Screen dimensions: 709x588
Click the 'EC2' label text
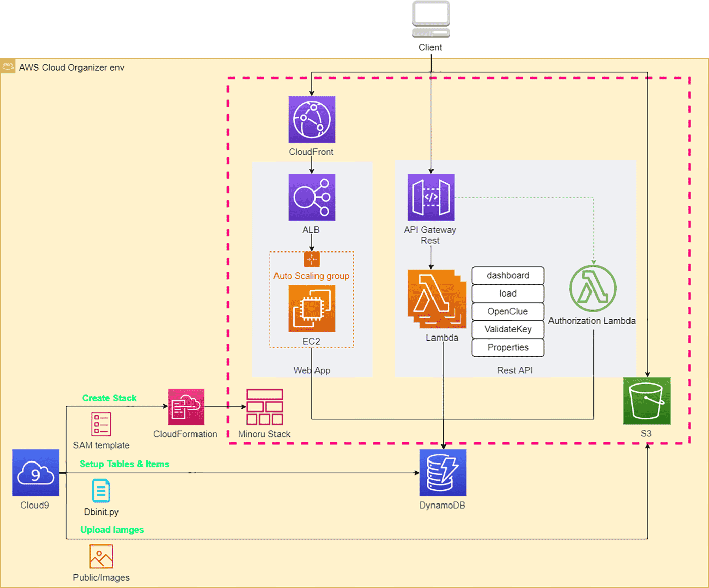(x=311, y=341)
